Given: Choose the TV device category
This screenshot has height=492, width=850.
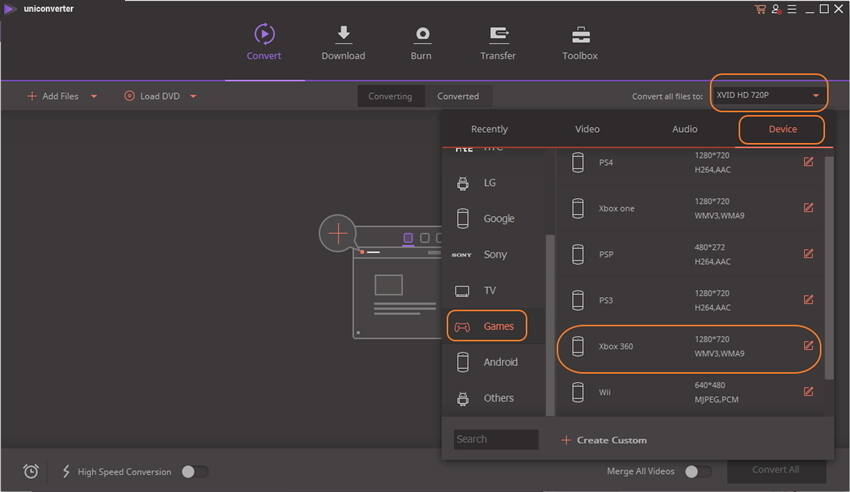Looking at the screenshot, I should [x=494, y=290].
